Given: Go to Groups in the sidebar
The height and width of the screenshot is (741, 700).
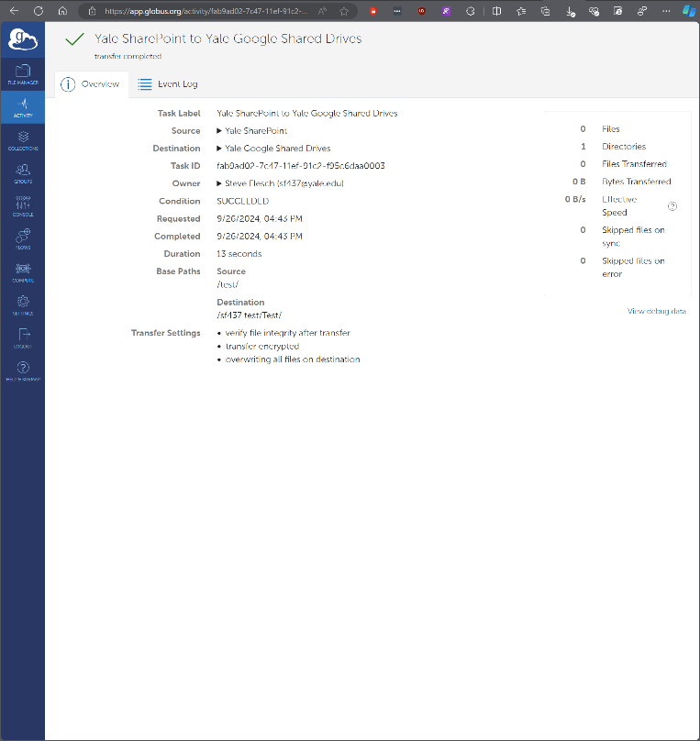Looking at the screenshot, I should pos(22,172).
